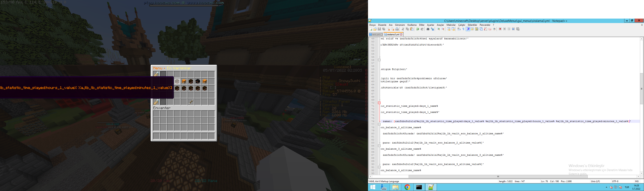Click the Paste clipboard icon
This screenshot has height=191, width=644.
click(x=412, y=29)
